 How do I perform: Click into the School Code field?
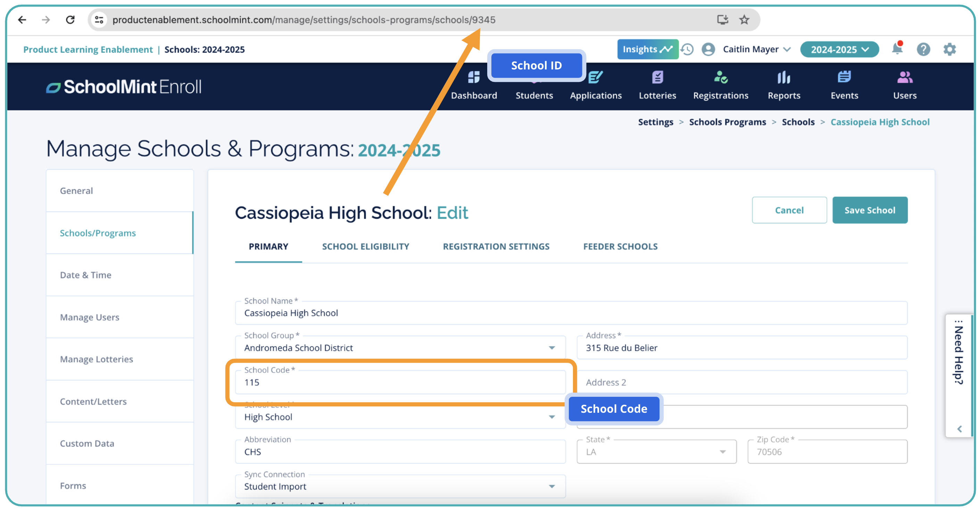pyautogui.click(x=399, y=383)
